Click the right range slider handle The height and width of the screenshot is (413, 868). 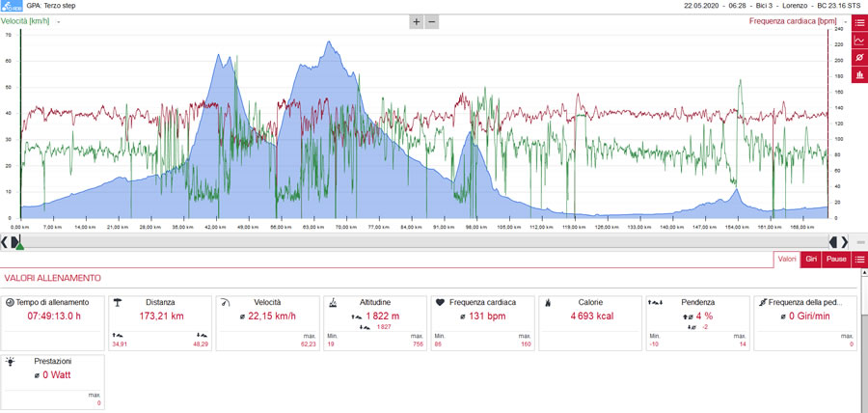[x=833, y=241]
